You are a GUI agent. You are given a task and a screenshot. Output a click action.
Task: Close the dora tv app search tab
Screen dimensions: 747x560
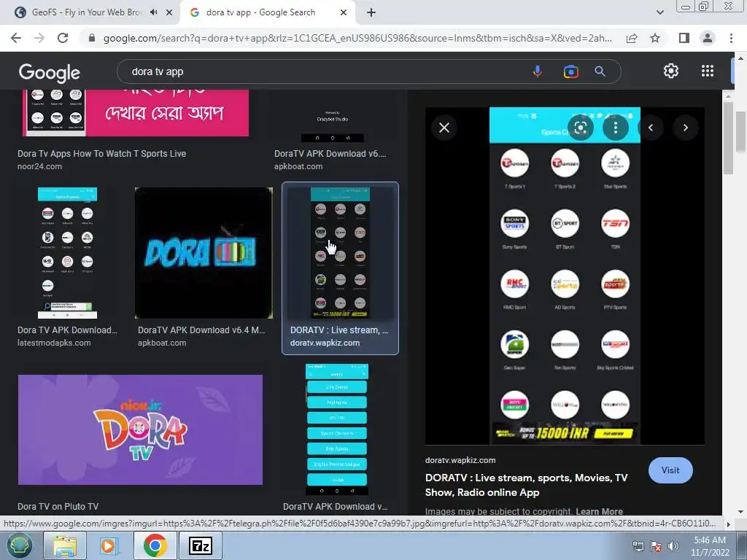pos(344,12)
